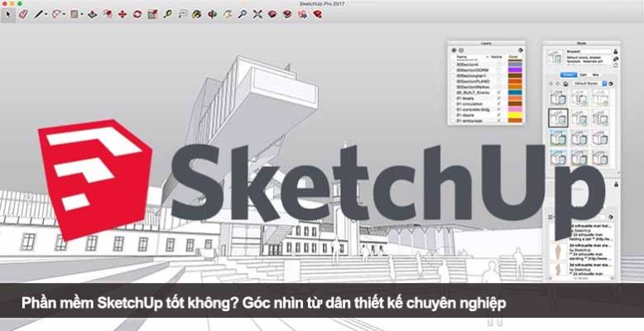Click the purple 00SectionDORM color swatch
This screenshot has width=644, height=331.
pyautogui.click(x=516, y=70)
